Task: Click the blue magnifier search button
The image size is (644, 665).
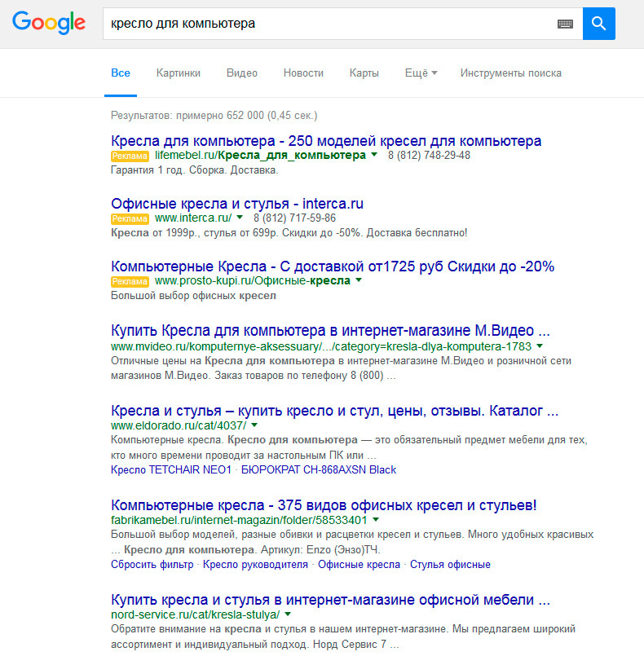Action: point(598,24)
